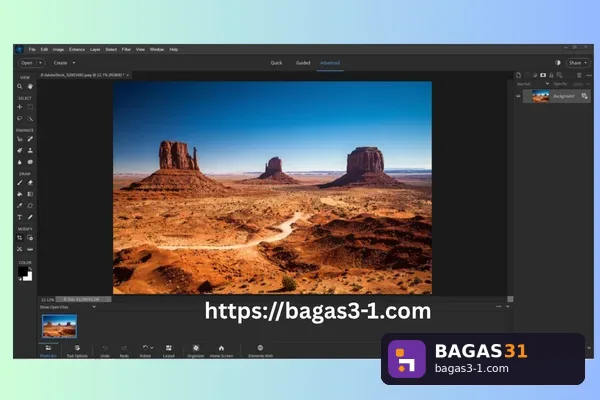600x400 pixels.
Task: Select the Gradient tool
Action: [30, 194]
